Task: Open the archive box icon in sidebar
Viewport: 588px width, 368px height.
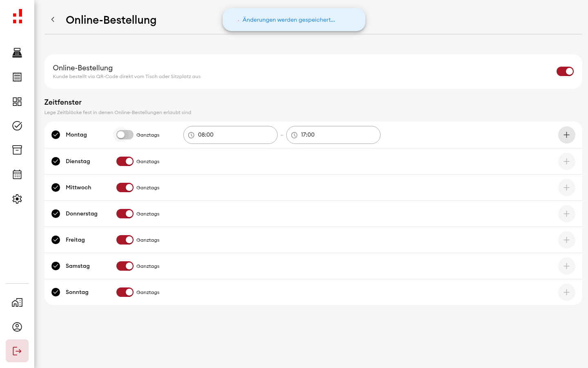Action: (17, 150)
